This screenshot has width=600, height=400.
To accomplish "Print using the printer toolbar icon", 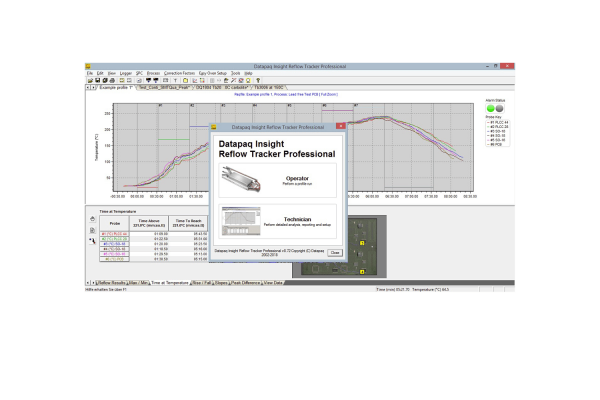I will 112,80.
